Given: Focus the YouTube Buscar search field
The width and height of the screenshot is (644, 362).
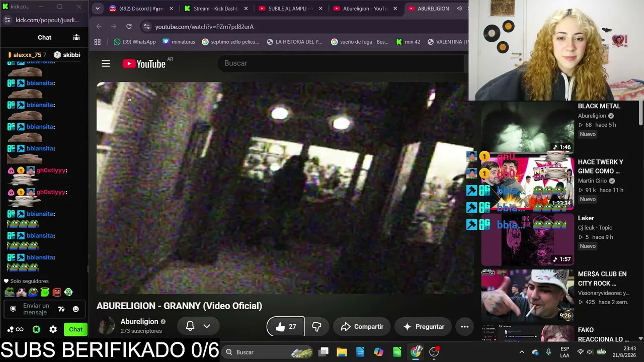Looking at the screenshot, I should pyautogui.click(x=340, y=63).
